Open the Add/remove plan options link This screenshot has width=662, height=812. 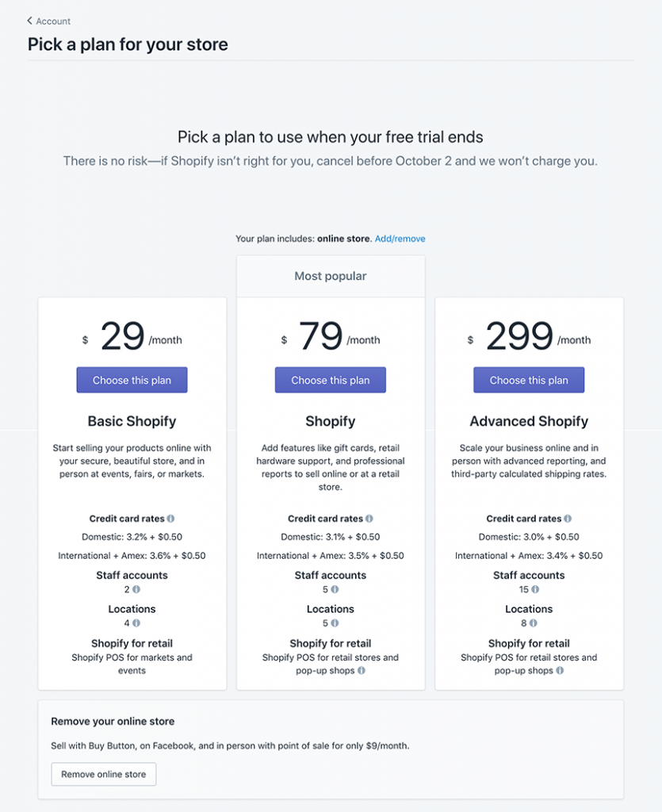[400, 239]
